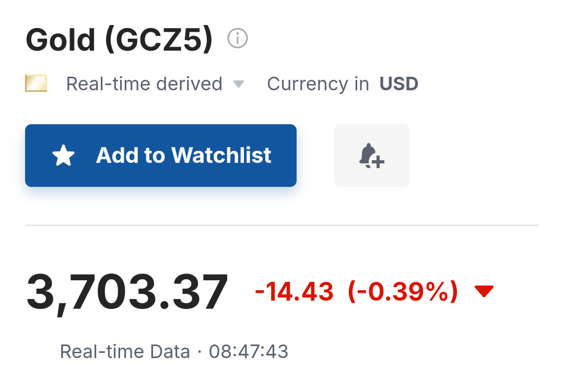The width and height of the screenshot is (564, 392).
Task: Click the info icon beside Gold (GCZ5)
Action: [x=238, y=38]
